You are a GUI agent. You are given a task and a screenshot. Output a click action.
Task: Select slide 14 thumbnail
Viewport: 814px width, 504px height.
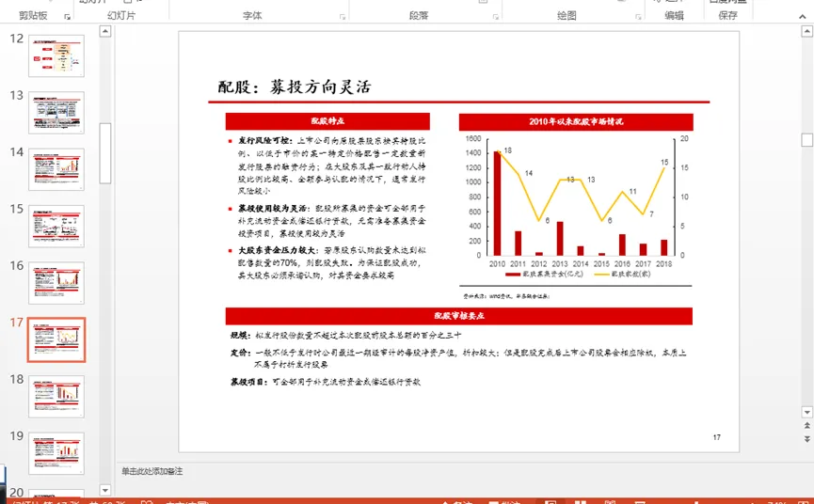56,169
